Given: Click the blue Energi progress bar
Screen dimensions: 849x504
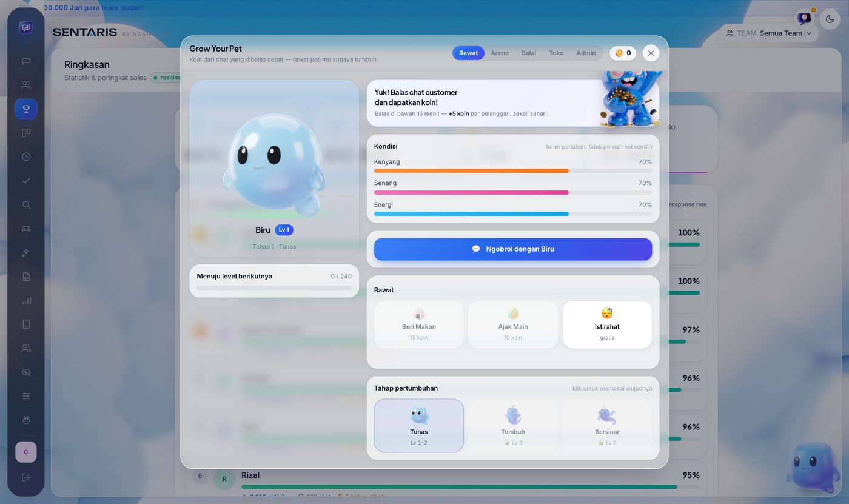Looking at the screenshot, I should pyautogui.click(x=513, y=214).
